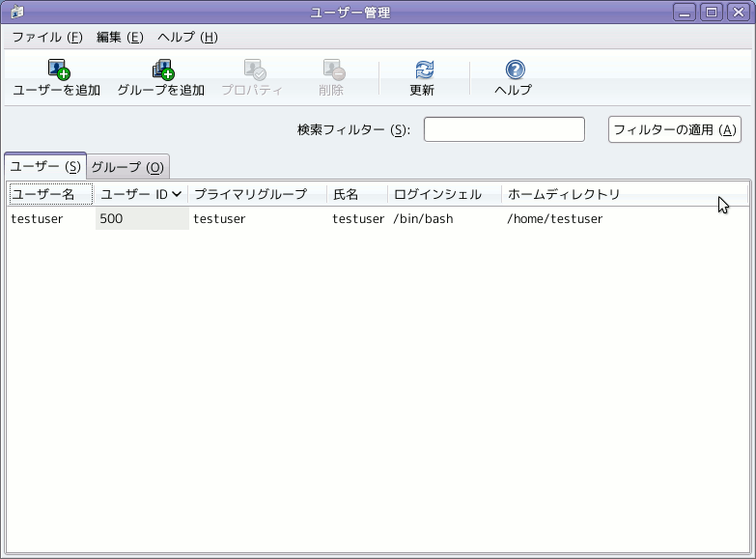Switch to the ユーザー (S) tab

45,166
